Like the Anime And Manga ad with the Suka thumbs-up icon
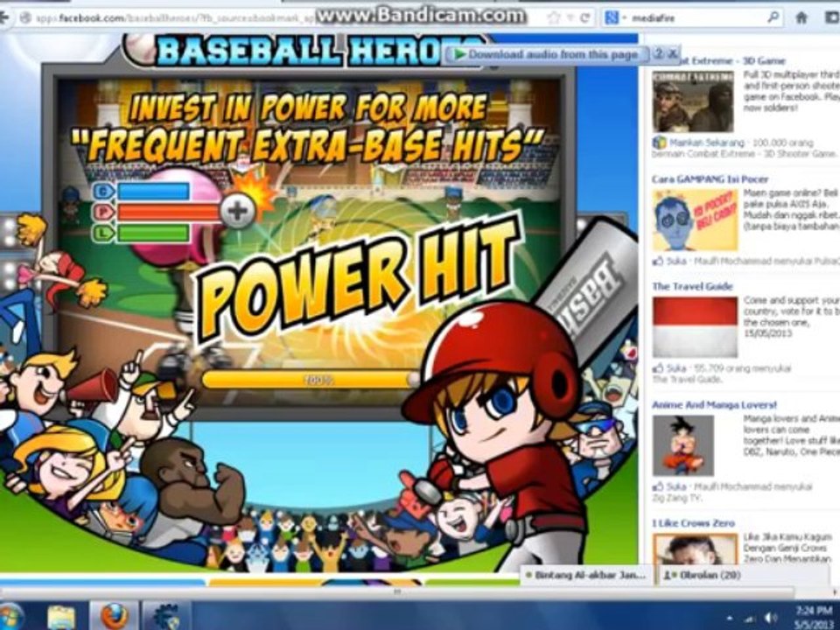The image size is (840, 630). coord(658,486)
